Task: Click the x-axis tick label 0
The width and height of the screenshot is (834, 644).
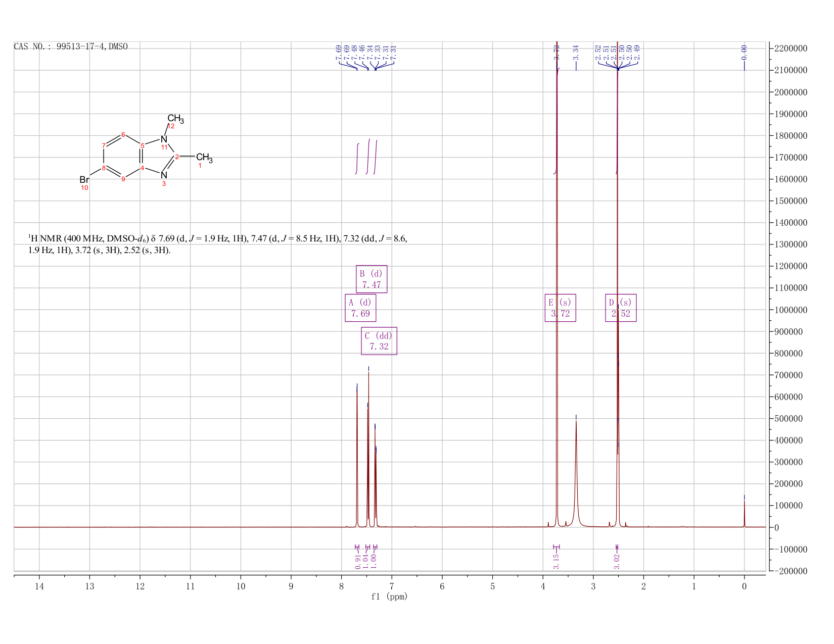Action: click(x=744, y=586)
